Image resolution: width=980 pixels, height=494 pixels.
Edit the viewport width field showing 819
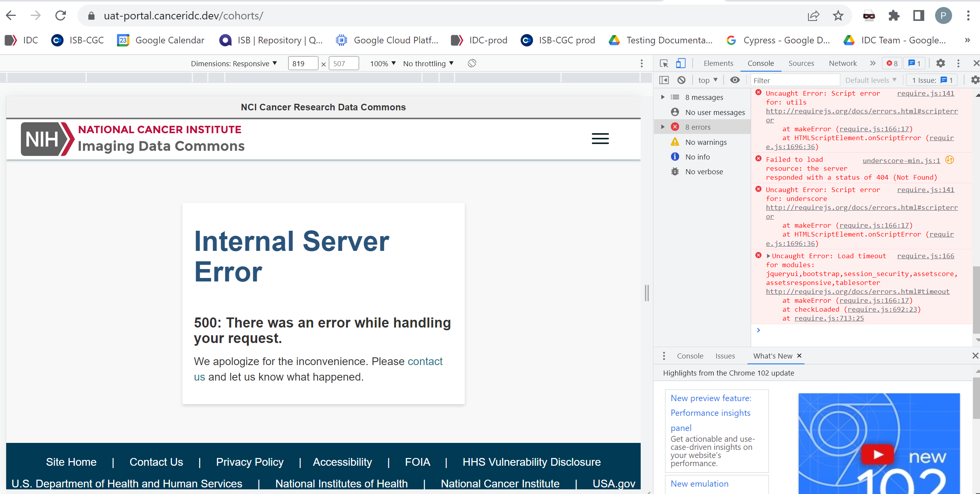pos(303,63)
